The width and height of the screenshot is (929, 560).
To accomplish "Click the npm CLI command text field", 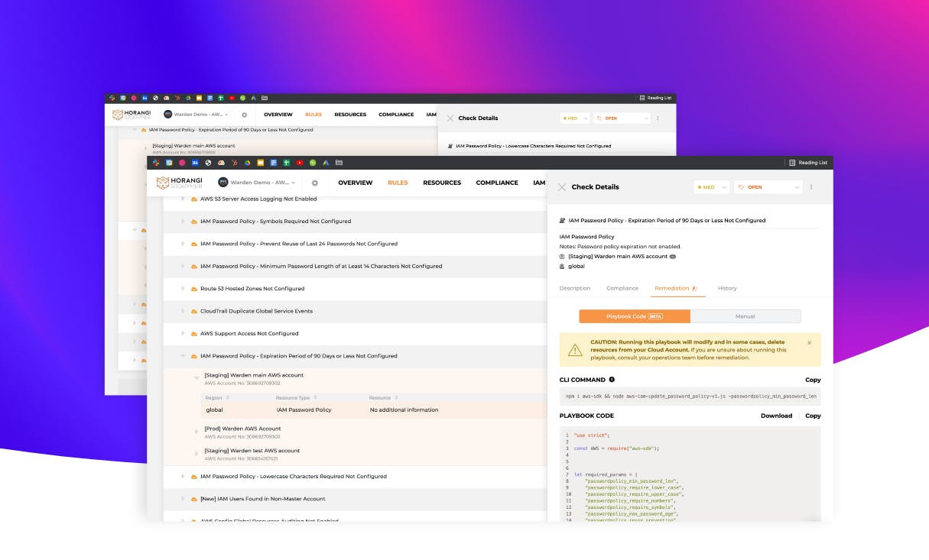I will coord(690,397).
